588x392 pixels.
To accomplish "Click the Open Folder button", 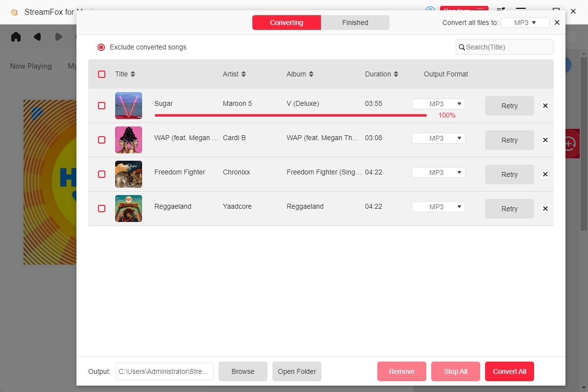I will [x=297, y=371].
